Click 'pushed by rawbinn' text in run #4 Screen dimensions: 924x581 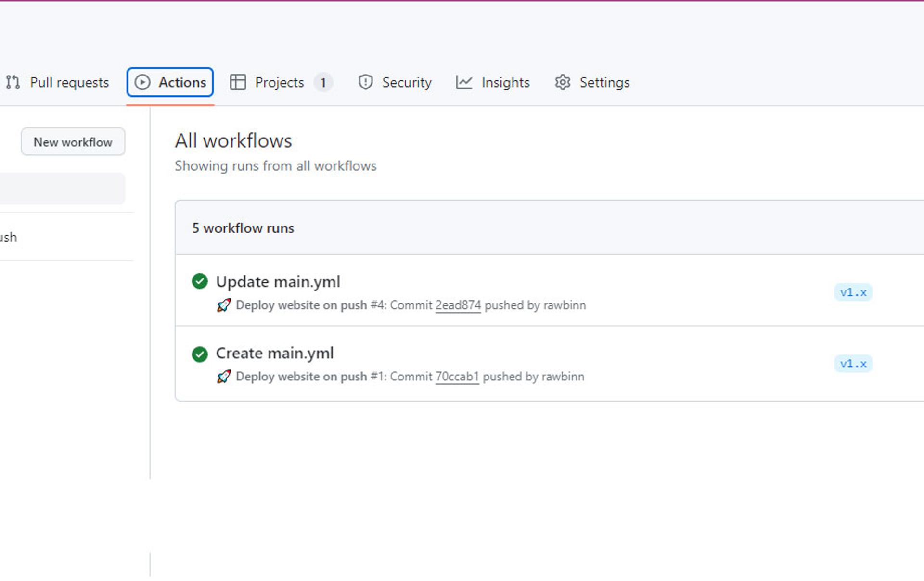point(535,305)
